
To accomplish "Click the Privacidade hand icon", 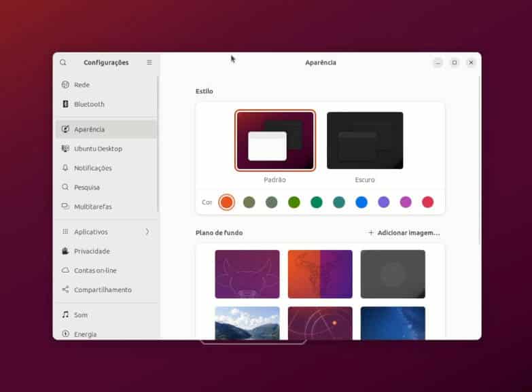I will pos(65,251).
